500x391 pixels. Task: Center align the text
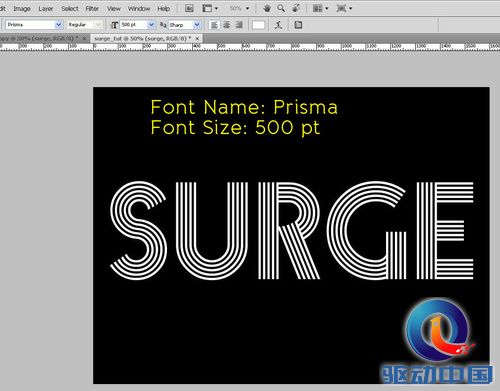coord(227,25)
